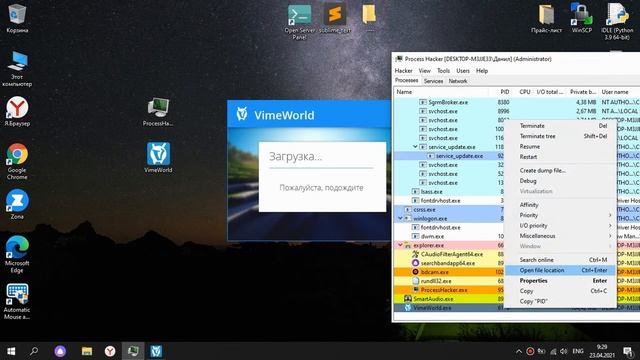Image resolution: width=640 pixels, height=360 pixels.
Task: Switch to Process Hacker taskbar button
Action: (133, 351)
